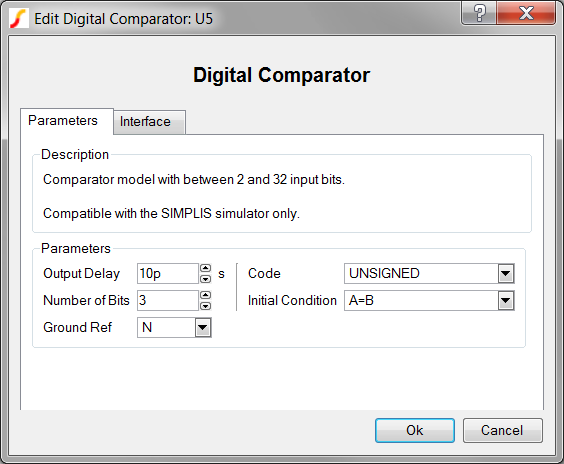Decrease Number of Bits with down arrow
Image resolution: width=564 pixels, height=464 pixels.
[205, 306]
